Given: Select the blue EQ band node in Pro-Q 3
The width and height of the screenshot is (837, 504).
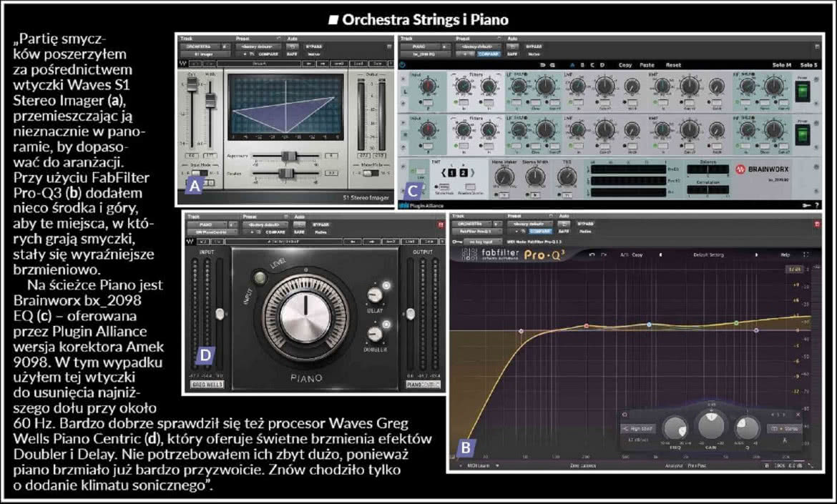Looking at the screenshot, I should click(649, 325).
